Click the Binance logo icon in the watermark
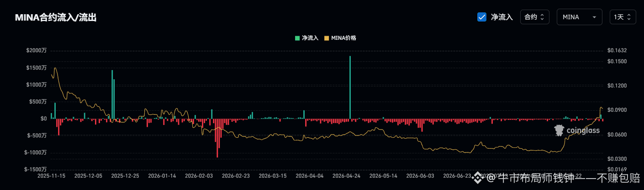Image resolution: width=644 pixels, height=190 pixels. pyautogui.click(x=477, y=177)
